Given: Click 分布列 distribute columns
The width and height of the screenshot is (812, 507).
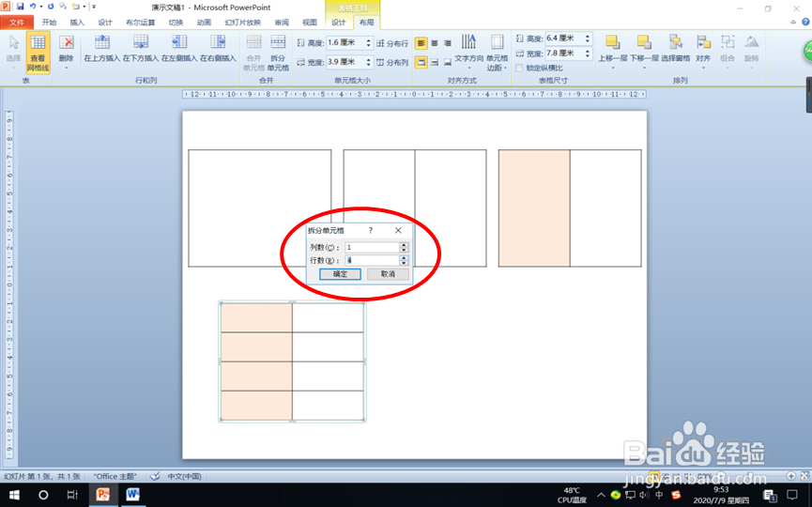Looking at the screenshot, I should [392, 62].
